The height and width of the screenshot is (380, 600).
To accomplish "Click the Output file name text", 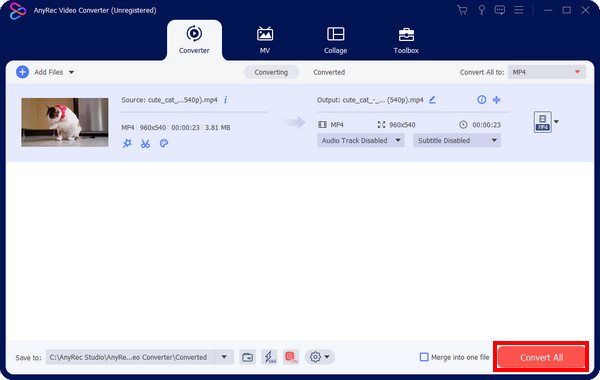I will point(370,100).
